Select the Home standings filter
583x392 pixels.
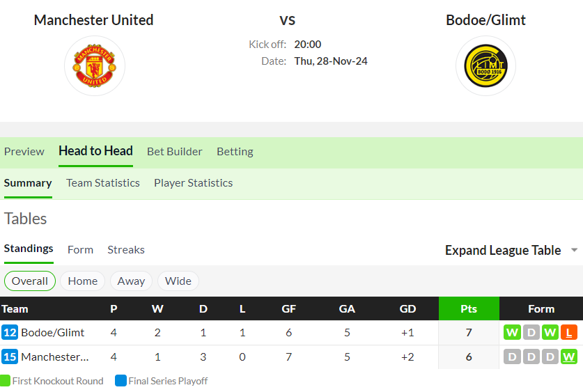83,281
